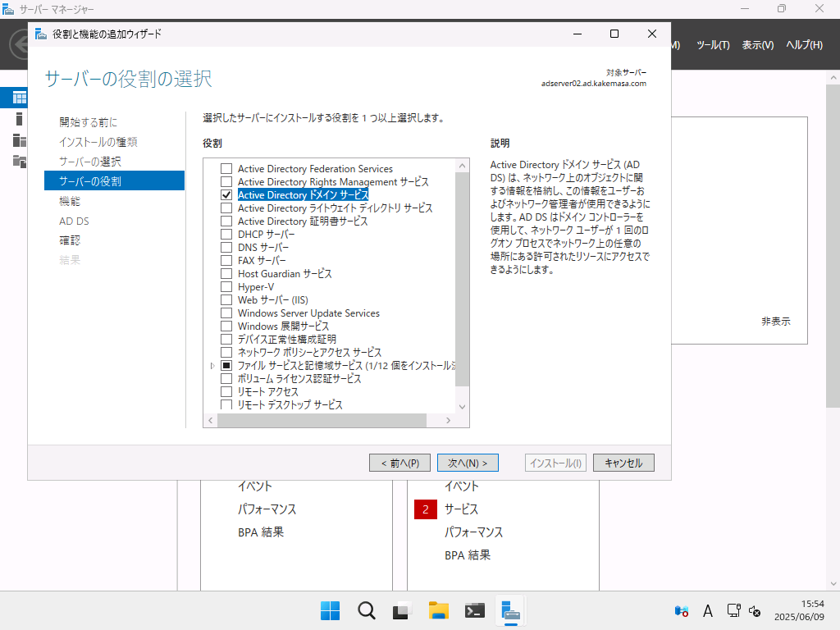Go to 確認 wizard step
Image resolution: width=840 pixels, height=630 pixels.
[x=70, y=240]
